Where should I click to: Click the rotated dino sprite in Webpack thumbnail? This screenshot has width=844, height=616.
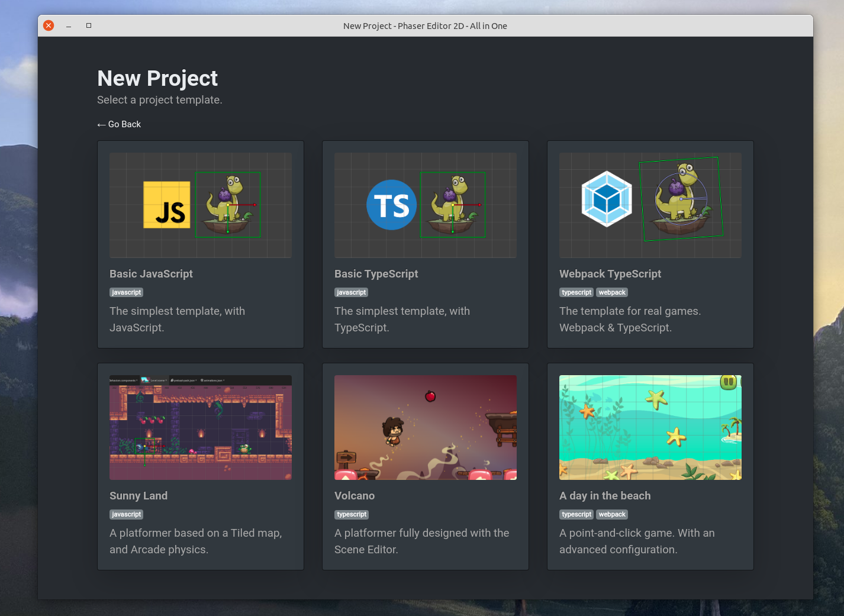coord(681,199)
